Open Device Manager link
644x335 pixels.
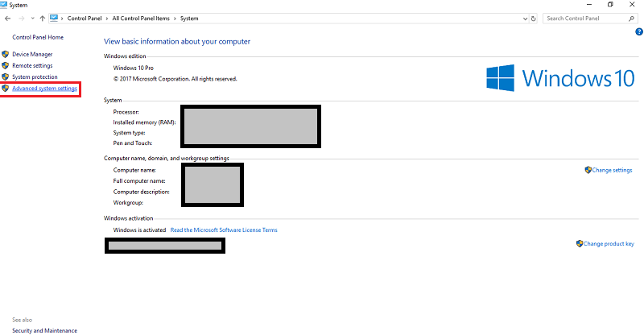(x=32, y=54)
